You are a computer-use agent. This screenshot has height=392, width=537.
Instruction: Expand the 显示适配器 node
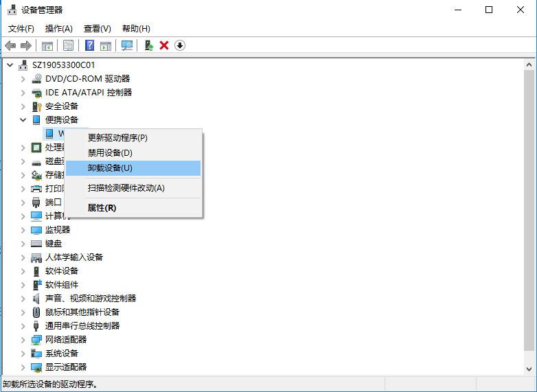pyautogui.click(x=23, y=367)
